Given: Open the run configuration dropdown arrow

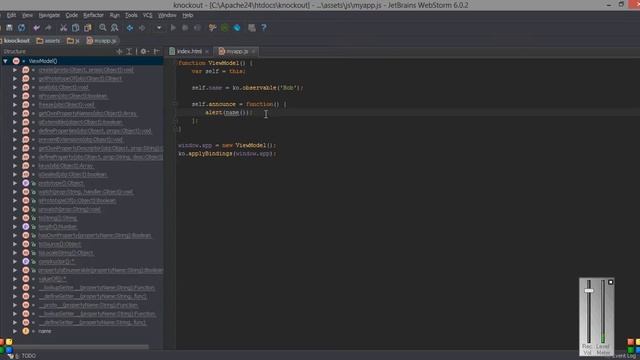Looking at the screenshot, I should coord(159,28).
